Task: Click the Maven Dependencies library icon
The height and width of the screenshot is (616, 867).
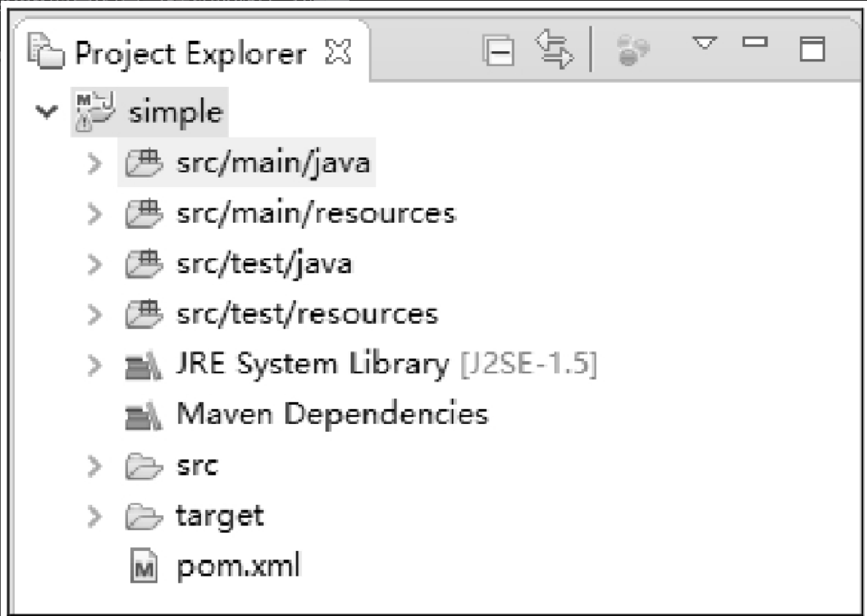Action: (143, 417)
